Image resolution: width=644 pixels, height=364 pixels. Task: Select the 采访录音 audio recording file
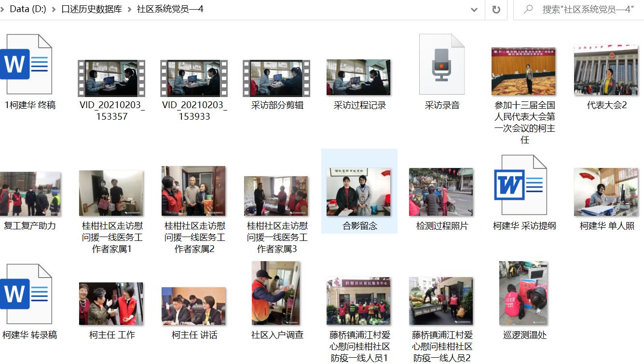(441, 65)
